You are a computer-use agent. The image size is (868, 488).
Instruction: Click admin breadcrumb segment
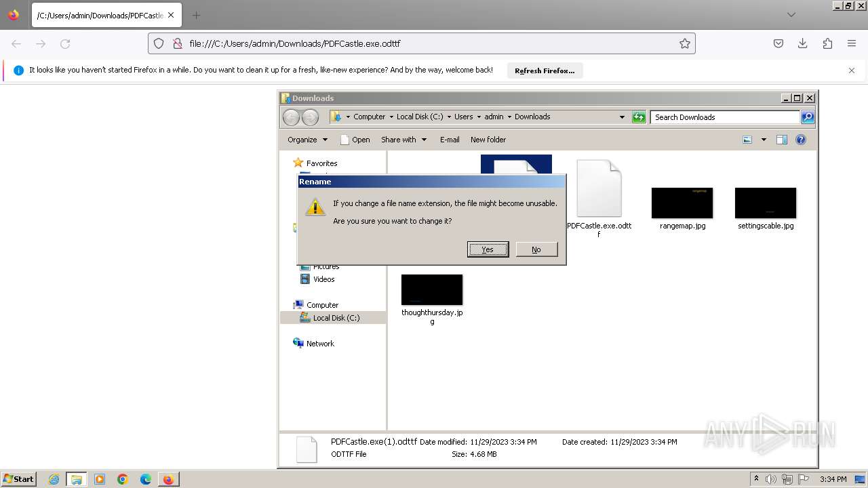tap(494, 117)
